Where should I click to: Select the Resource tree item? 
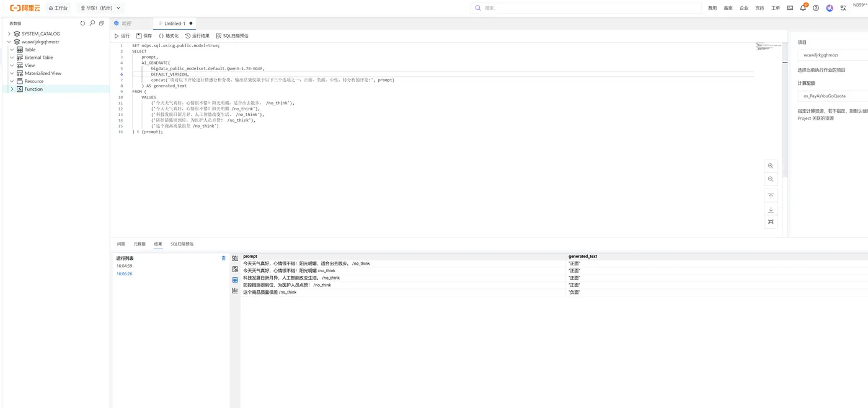pyautogui.click(x=33, y=81)
